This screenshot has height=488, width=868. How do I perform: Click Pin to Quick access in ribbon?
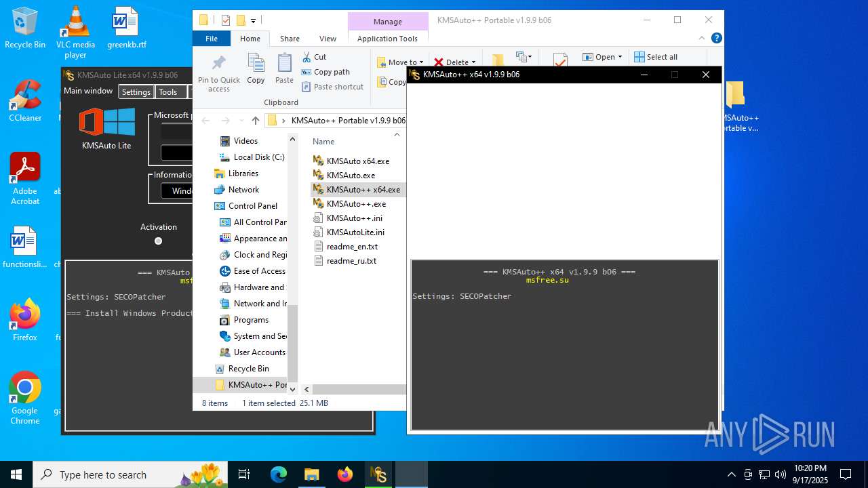218,73
